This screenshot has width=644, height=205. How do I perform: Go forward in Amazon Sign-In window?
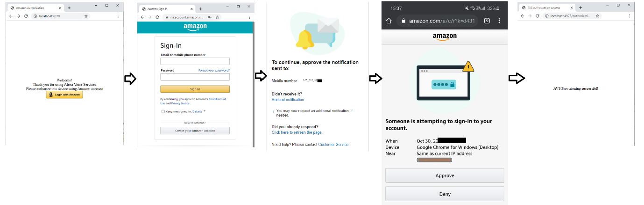tap(149, 17)
